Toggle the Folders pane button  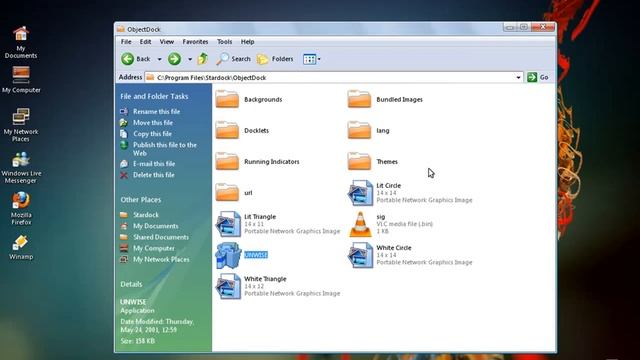click(x=275, y=59)
